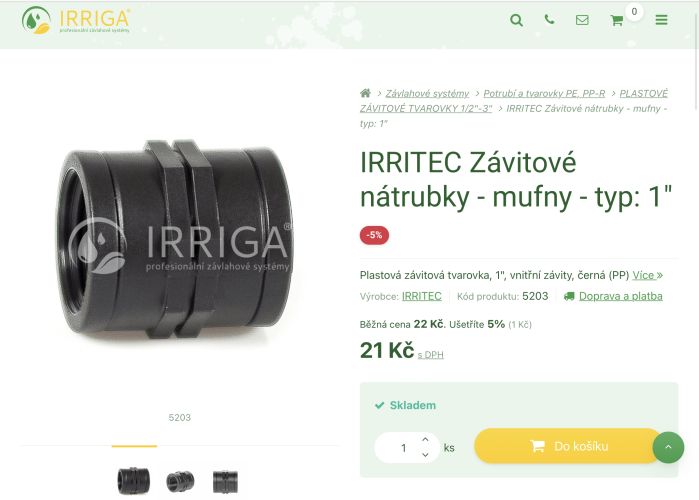Click the s DPH price link
Screen dimensions: 699x500
tap(430, 355)
